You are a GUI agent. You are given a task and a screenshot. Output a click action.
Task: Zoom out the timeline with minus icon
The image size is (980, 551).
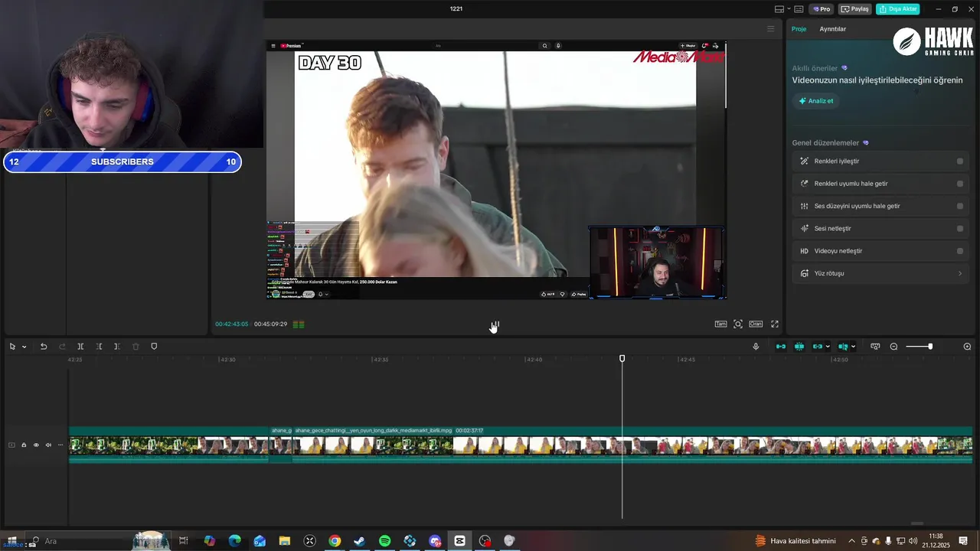(x=893, y=347)
